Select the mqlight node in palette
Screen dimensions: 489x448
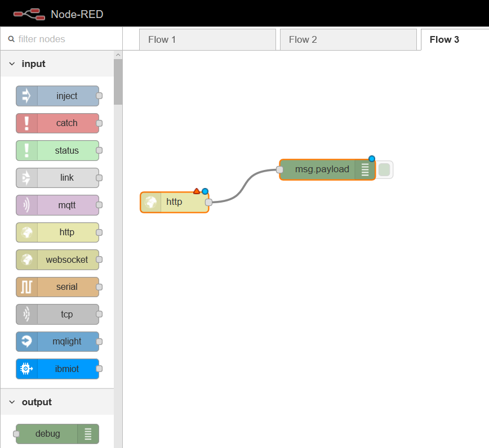pyautogui.click(x=57, y=342)
